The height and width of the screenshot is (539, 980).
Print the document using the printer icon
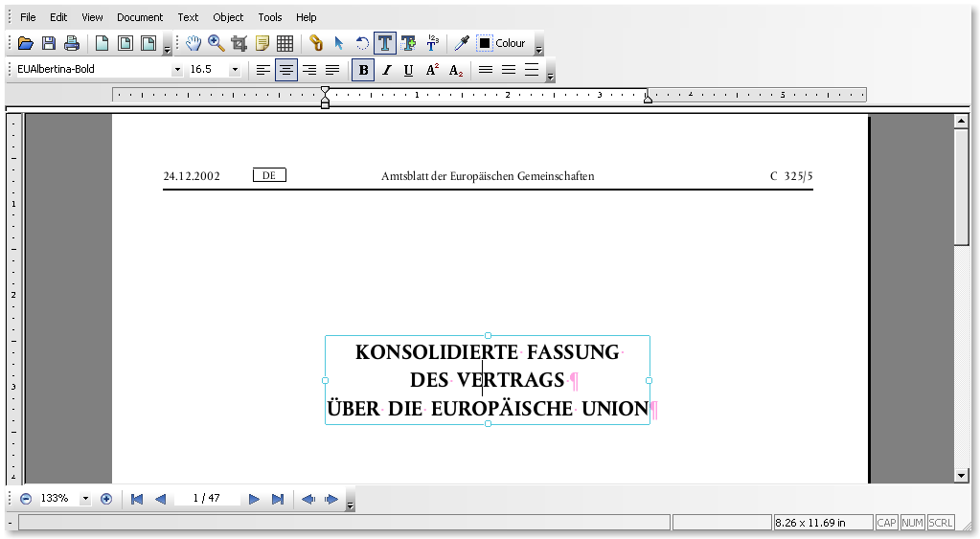click(72, 43)
